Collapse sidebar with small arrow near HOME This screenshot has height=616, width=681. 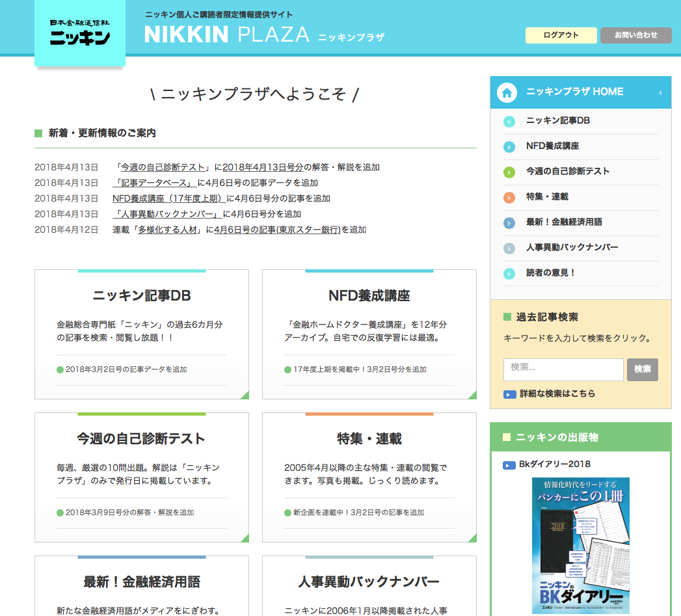660,92
